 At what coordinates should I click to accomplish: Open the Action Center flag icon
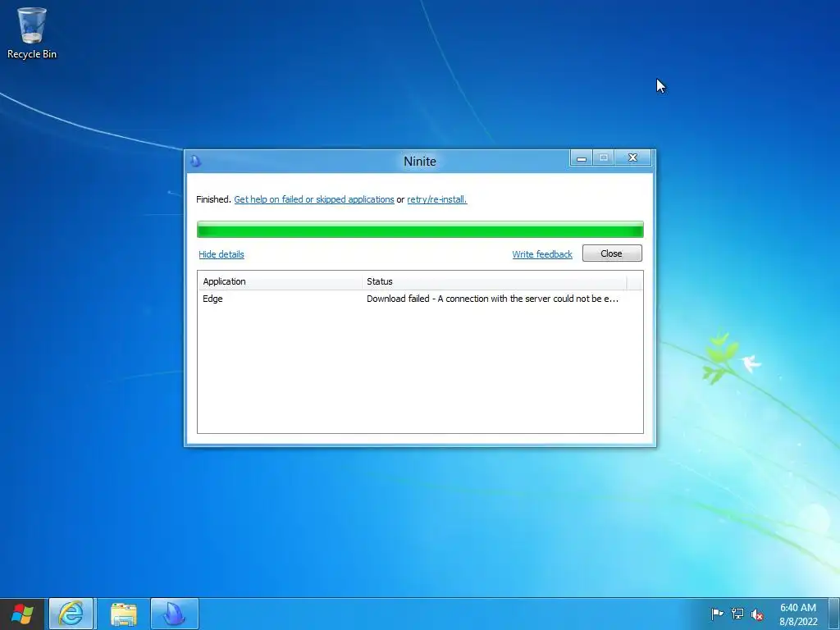pyautogui.click(x=717, y=614)
